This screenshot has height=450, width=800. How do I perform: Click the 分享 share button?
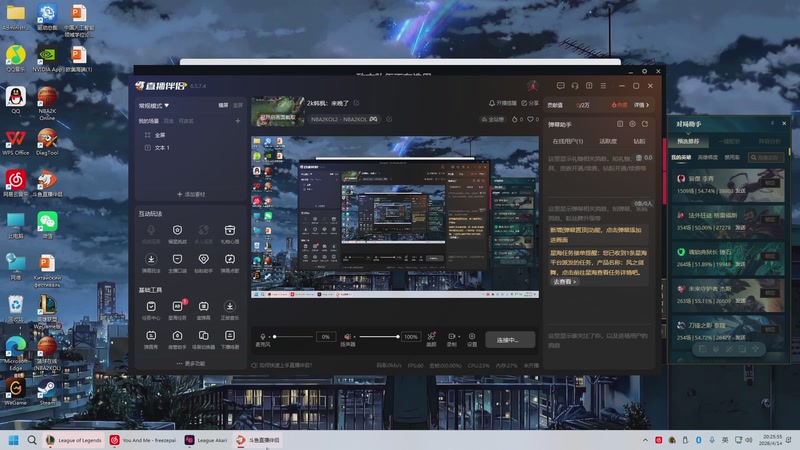[530, 103]
